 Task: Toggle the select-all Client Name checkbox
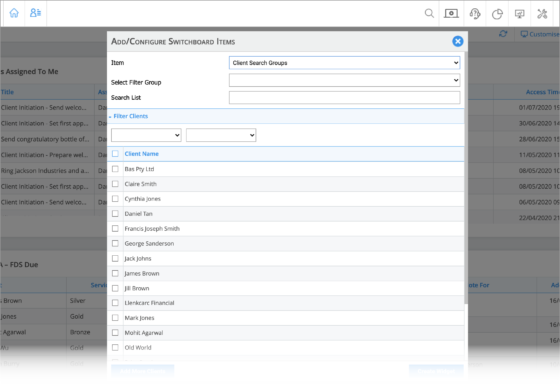tap(115, 154)
